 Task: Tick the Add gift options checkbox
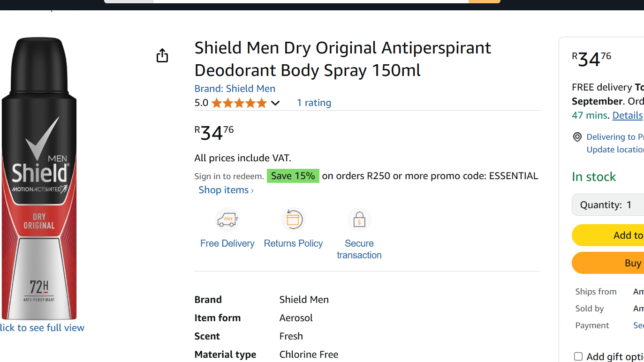click(578, 356)
